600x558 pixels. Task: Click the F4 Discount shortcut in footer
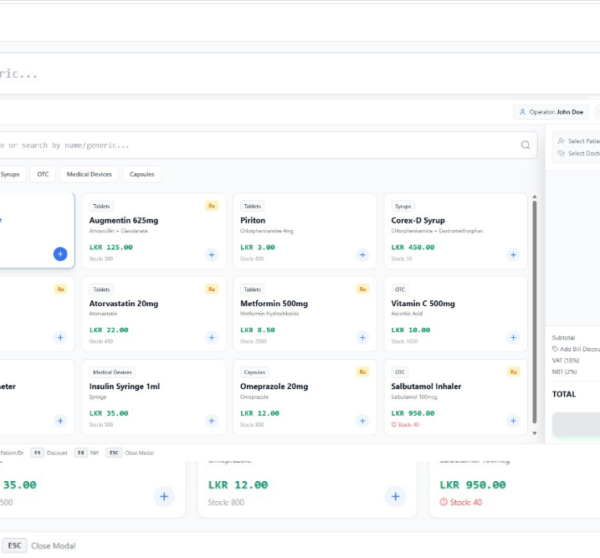tap(48, 452)
